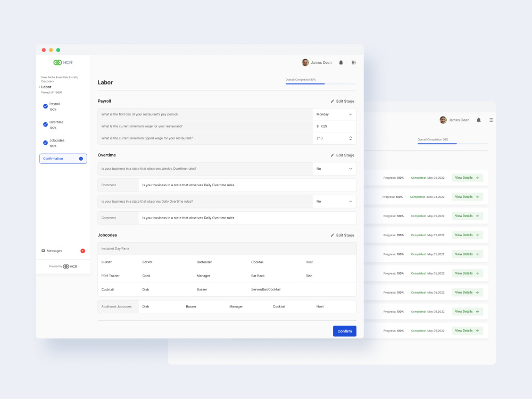Click pencil icon beside Overtime Edit Stage

click(332, 155)
